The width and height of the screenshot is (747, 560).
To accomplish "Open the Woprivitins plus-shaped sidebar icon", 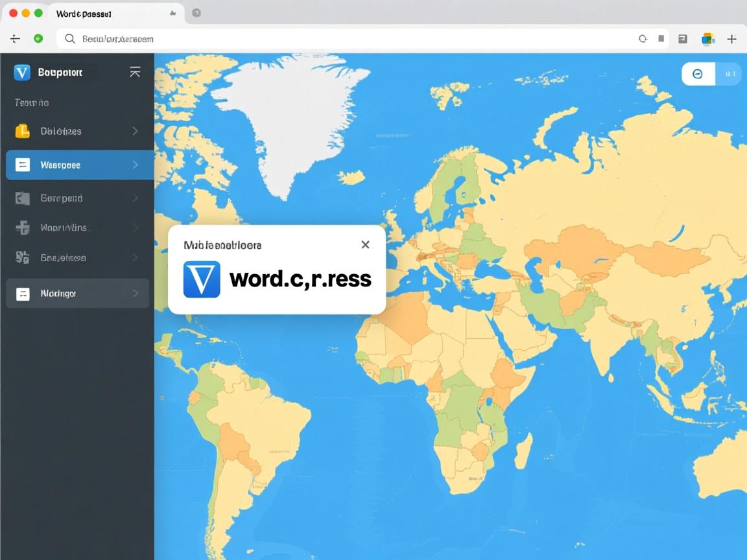I will point(22,227).
